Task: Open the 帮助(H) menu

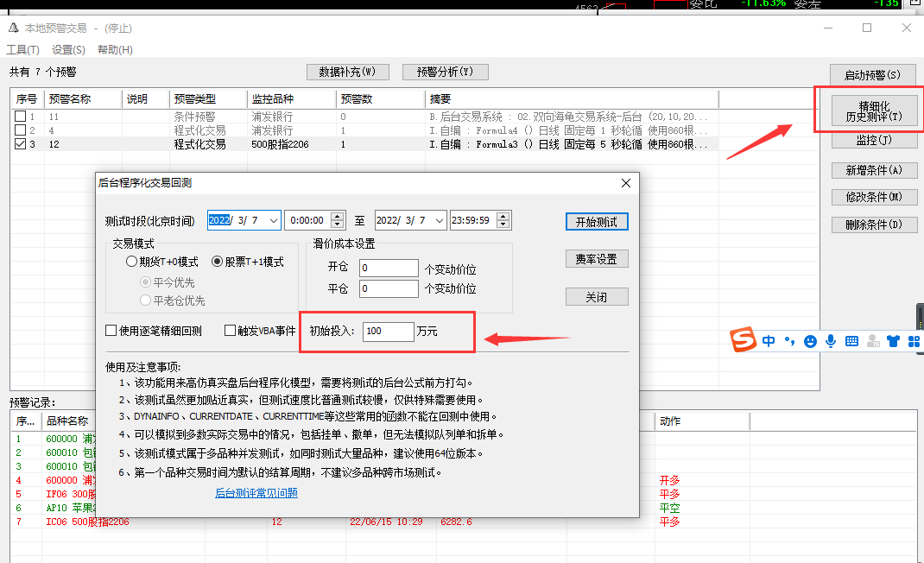Action: click(115, 50)
